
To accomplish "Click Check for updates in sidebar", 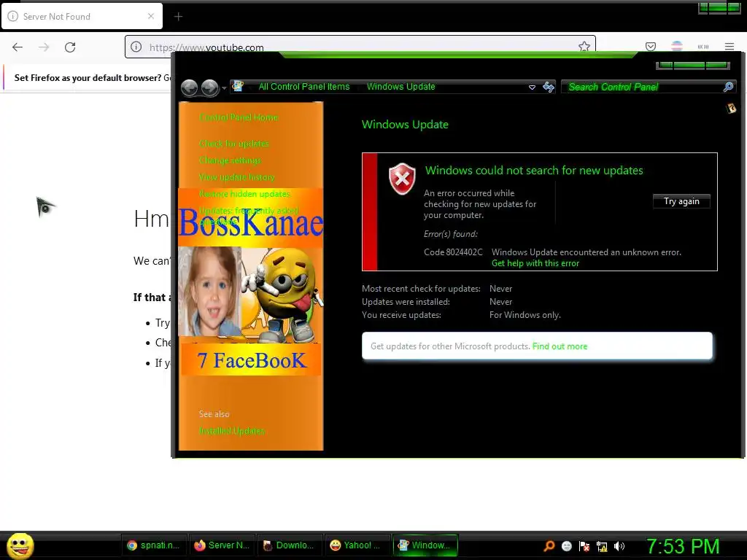I will (234, 144).
